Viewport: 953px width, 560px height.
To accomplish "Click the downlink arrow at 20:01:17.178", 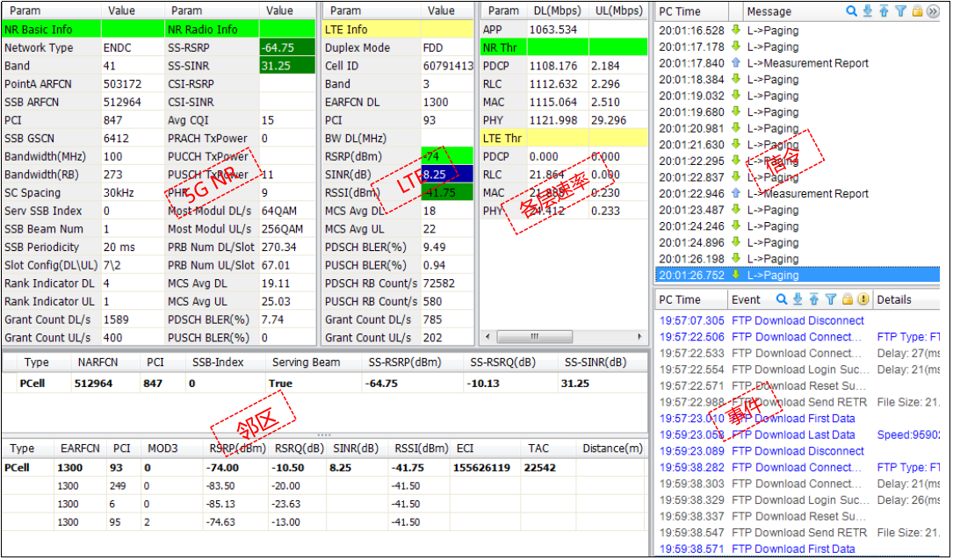I will point(737,47).
